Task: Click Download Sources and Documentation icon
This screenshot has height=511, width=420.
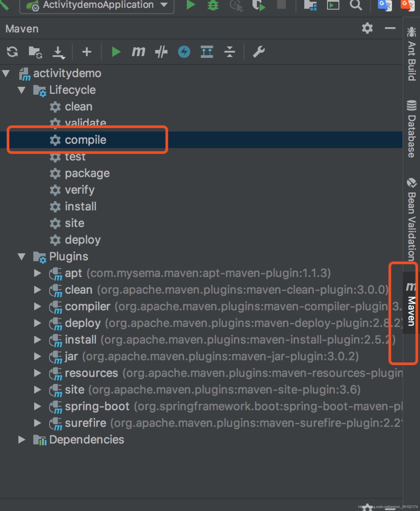Action: pos(59,52)
